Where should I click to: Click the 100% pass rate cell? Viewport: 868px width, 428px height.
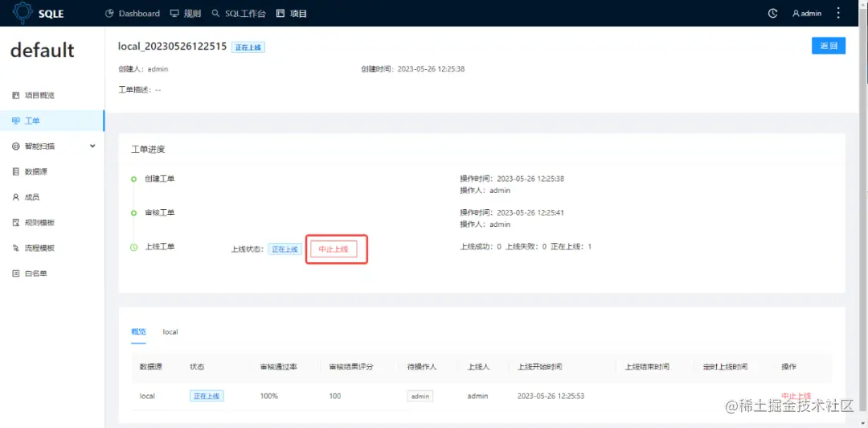click(269, 396)
